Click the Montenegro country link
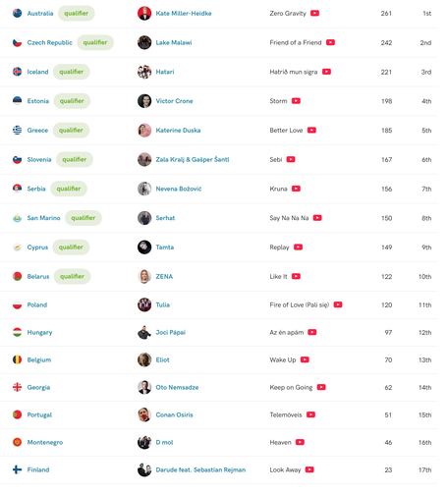This screenshot has height=494, width=448. 45,442
